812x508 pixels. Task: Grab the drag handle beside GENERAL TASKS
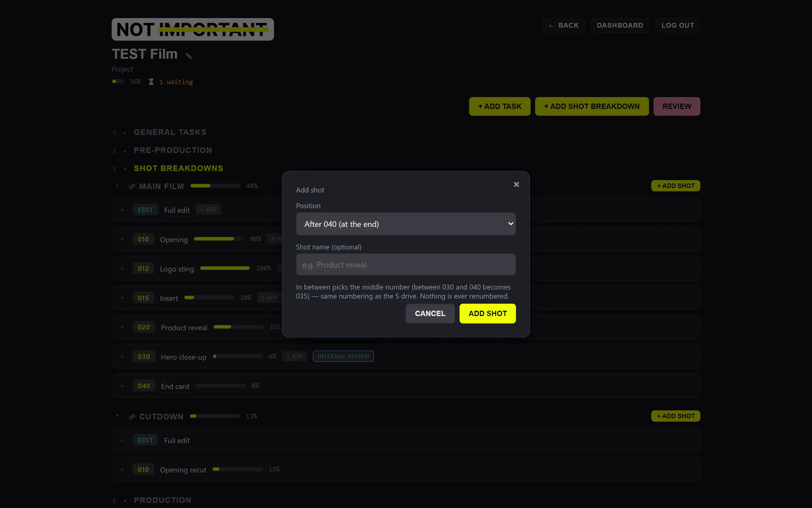point(114,133)
